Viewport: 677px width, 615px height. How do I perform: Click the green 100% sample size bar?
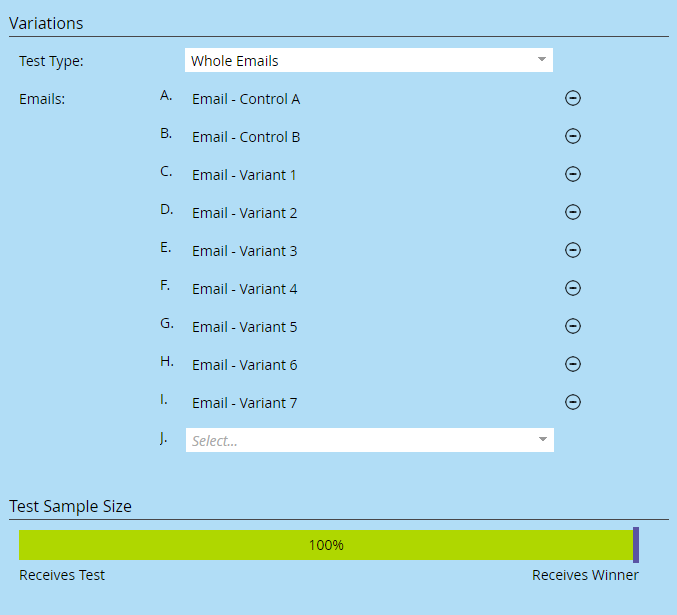click(326, 545)
